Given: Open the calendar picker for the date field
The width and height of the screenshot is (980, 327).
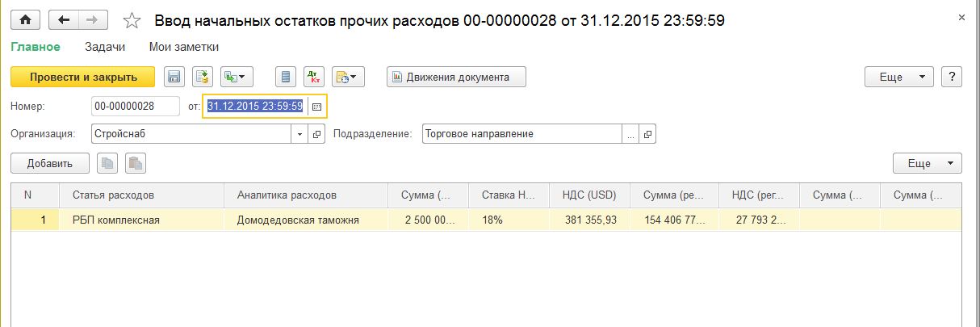Looking at the screenshot, I should [x=317, y=107].
